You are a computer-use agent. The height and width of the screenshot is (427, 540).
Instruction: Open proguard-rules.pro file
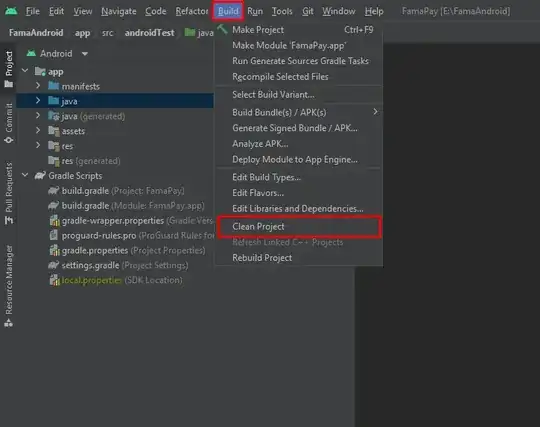(131, 236)
